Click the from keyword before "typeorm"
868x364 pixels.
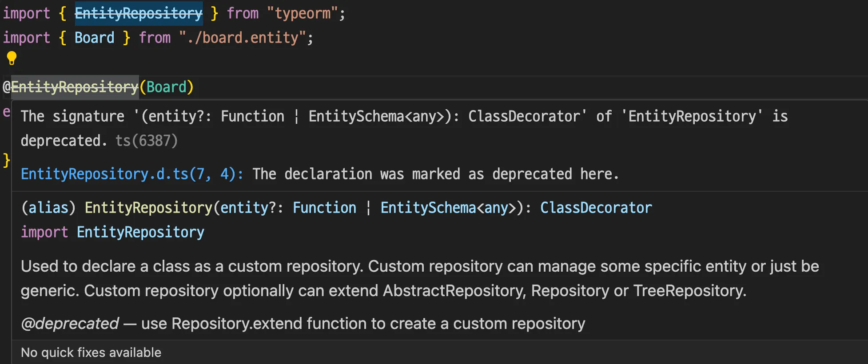point(243,13)
